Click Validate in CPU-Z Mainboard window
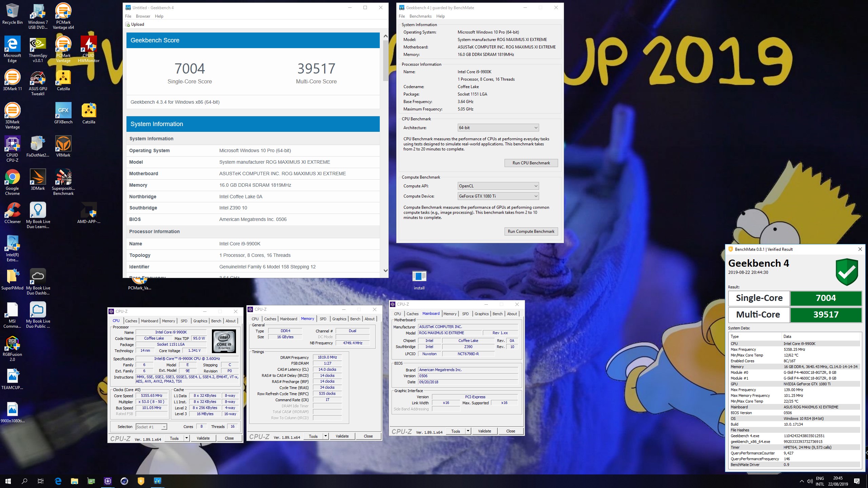The image size is (868, 488). point(485,431)
